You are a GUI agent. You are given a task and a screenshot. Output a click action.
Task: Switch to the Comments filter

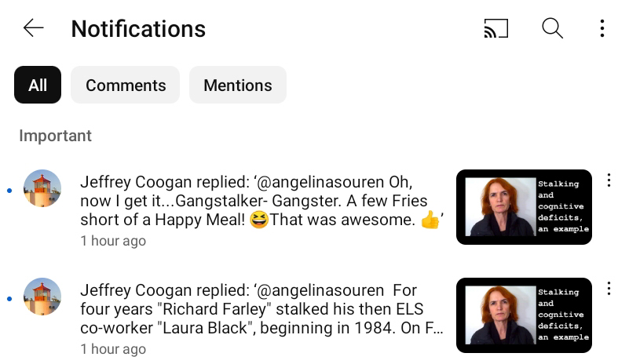[126, 85]
